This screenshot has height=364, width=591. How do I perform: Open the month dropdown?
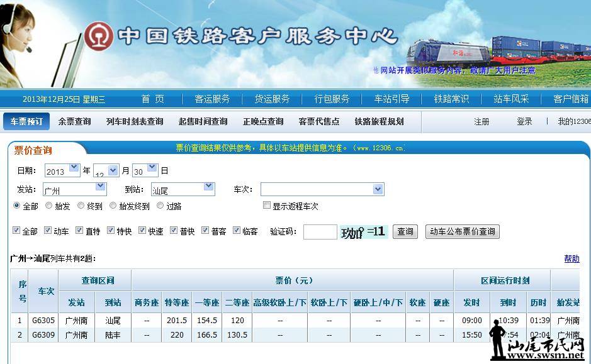[x=106, y=170]
